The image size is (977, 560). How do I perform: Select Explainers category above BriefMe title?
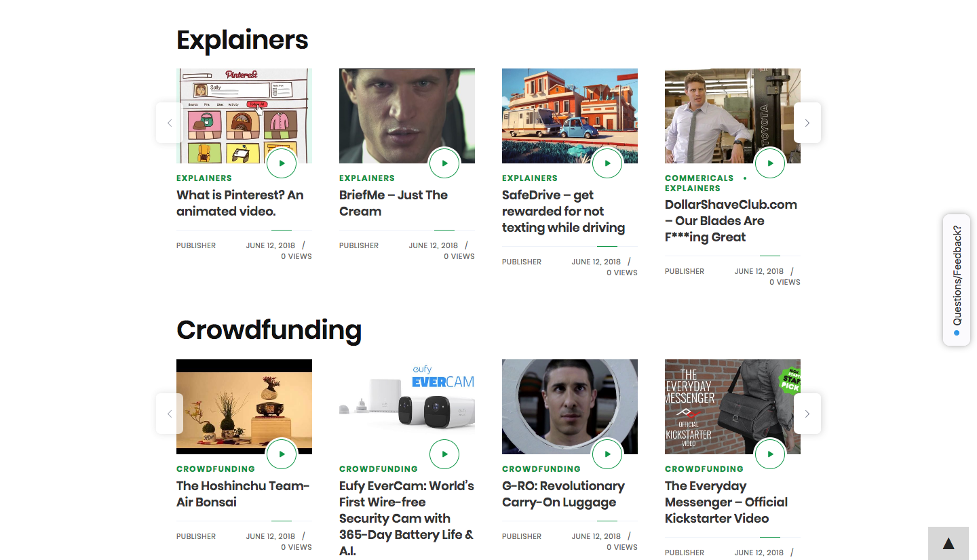(x=367, y=178)
